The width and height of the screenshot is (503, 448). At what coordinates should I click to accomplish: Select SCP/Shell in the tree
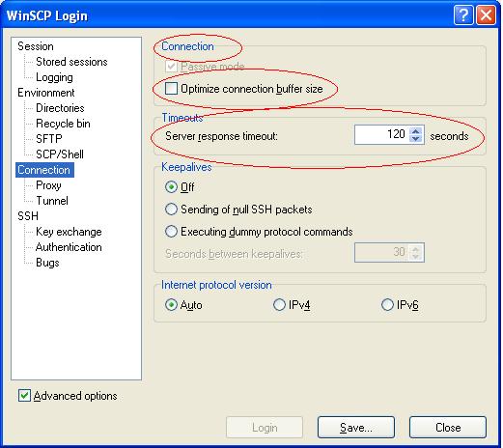tap(60, 154)
